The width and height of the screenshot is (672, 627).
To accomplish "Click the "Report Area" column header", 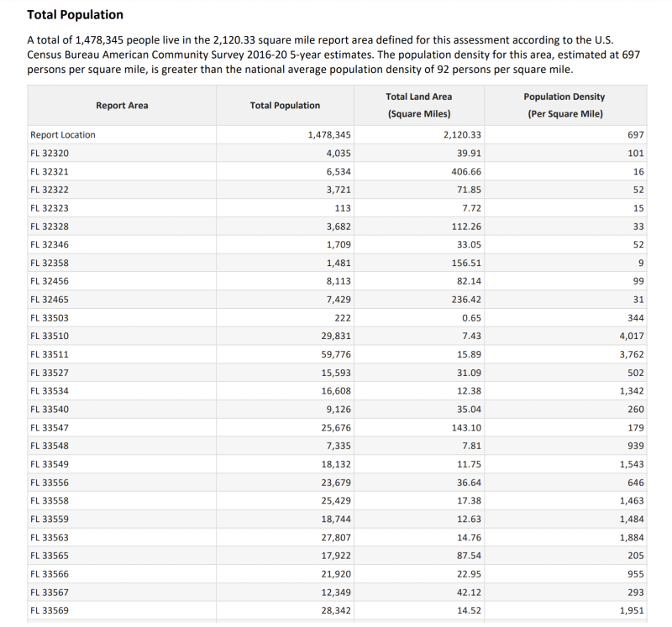I will (x=122, y=105).
